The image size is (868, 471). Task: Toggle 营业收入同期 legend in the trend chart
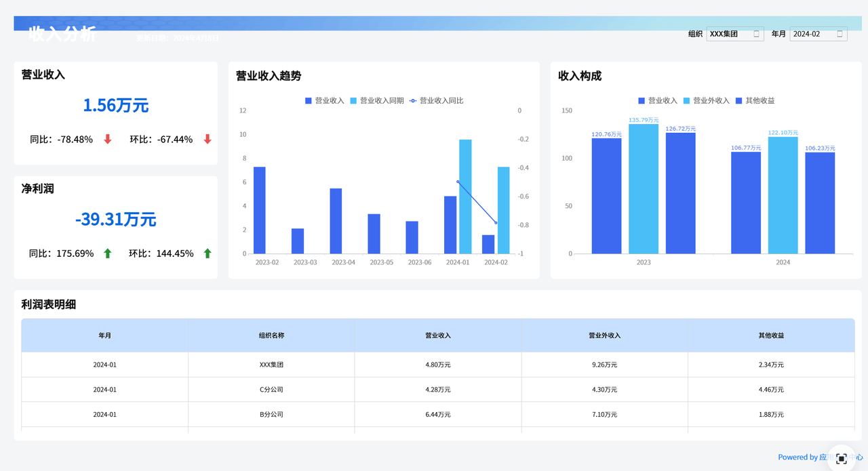(376, 100)
